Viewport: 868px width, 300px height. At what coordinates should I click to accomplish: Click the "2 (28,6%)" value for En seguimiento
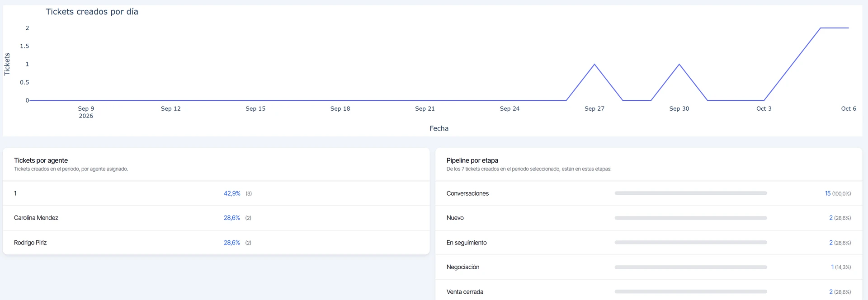tap(840, 243)
